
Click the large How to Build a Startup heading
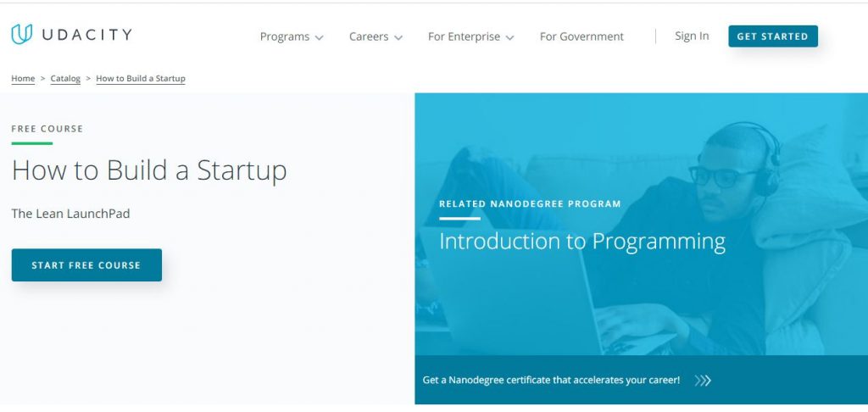click(x=149, y=170)
